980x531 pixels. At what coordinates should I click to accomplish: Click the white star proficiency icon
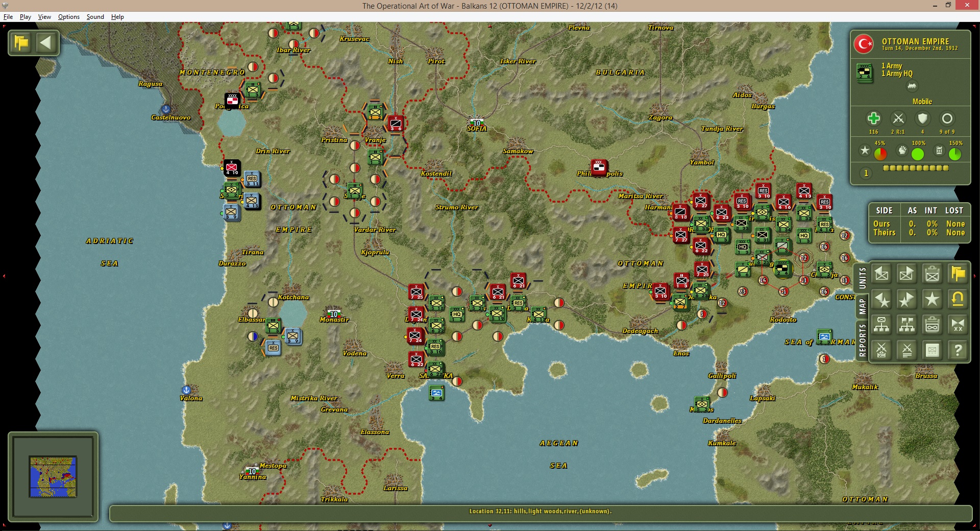[865, 151]
